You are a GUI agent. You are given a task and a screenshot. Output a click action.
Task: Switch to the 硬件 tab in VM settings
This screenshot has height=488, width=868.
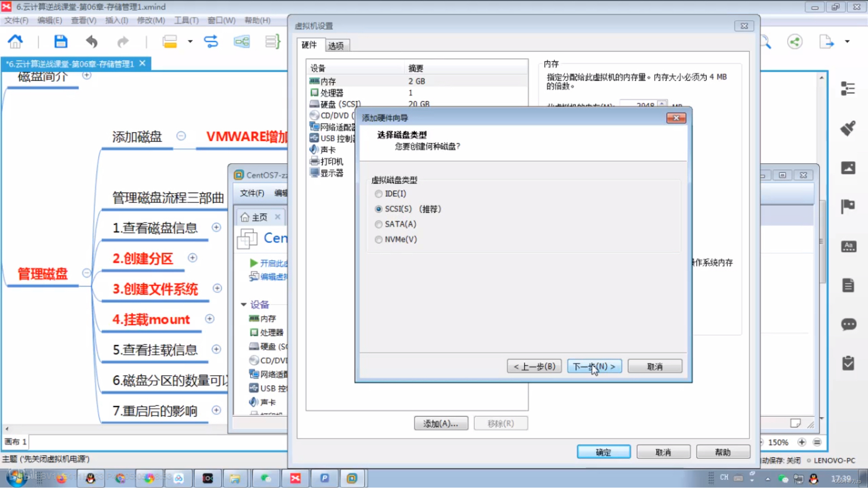[x=309, y=45]
